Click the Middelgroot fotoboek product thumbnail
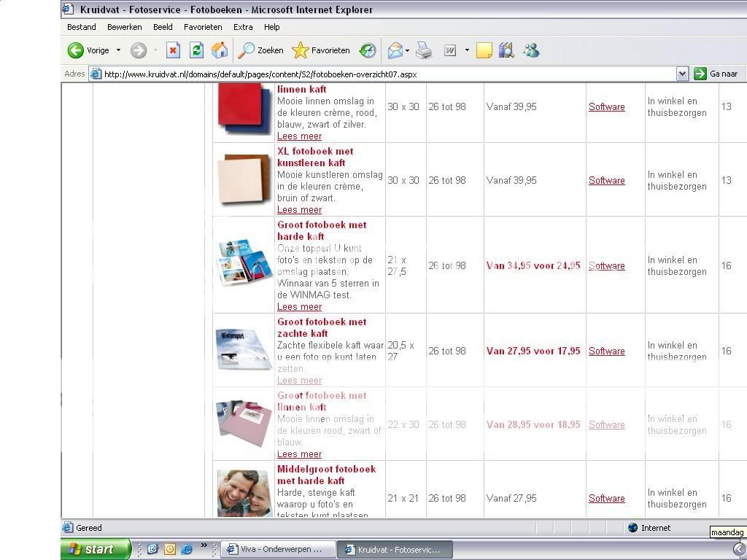This screenshot has width=747, height=560. (x=244, y=493)
